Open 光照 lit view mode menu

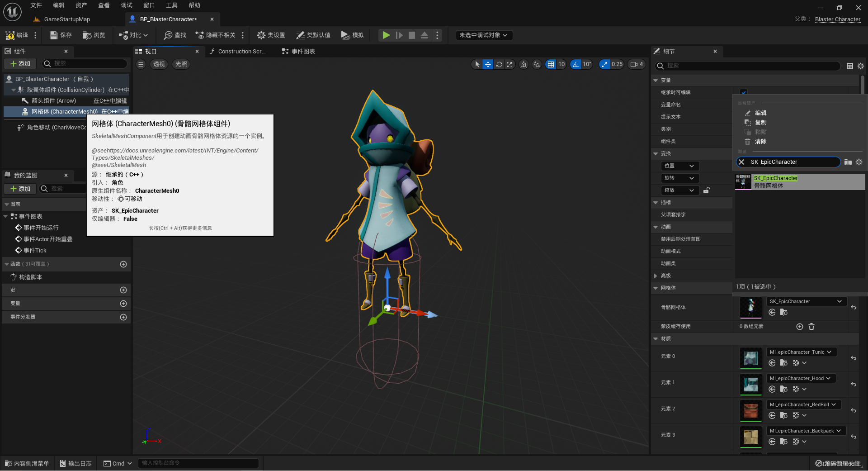(x=181, y=64)
